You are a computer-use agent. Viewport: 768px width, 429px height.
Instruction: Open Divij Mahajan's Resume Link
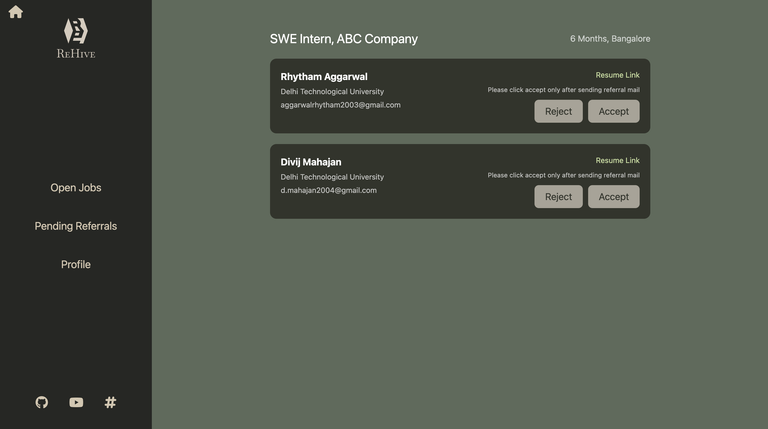[x=618, y=160]
